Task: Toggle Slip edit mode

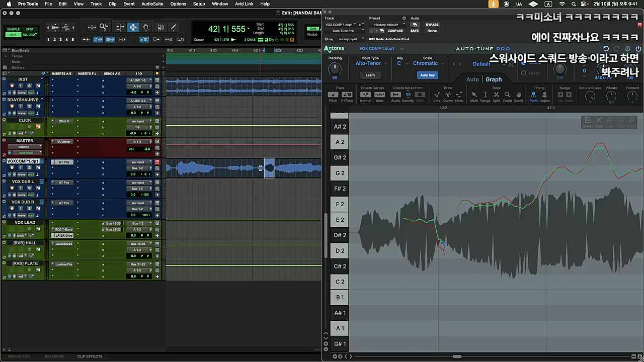Action: (13, 35)
